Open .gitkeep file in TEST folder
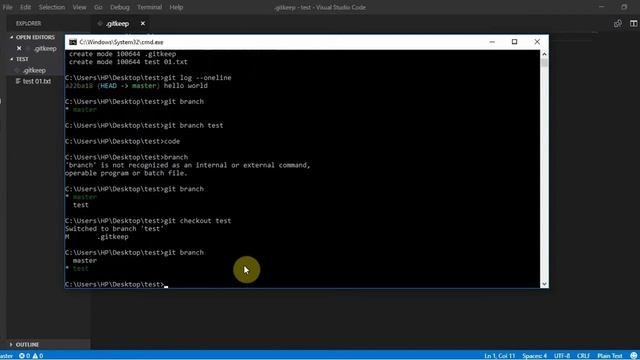640x360 pixels. point(34,70)
